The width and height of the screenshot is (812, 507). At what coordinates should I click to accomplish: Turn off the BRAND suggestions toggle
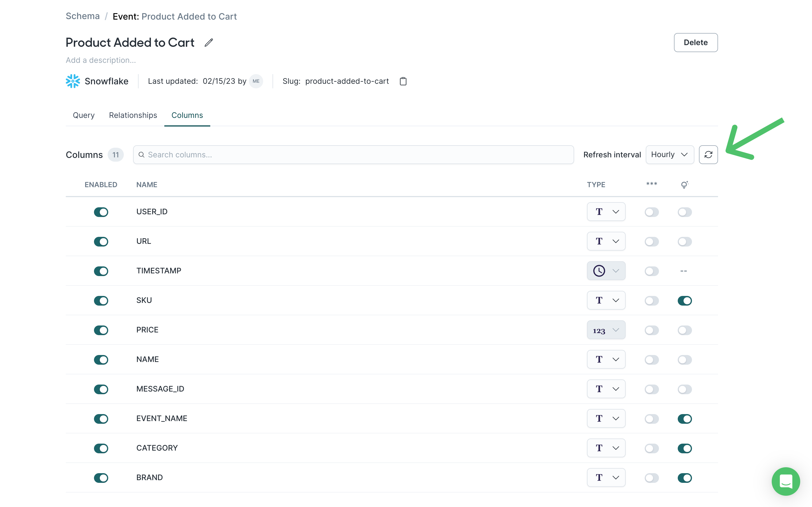coord(685,477)
